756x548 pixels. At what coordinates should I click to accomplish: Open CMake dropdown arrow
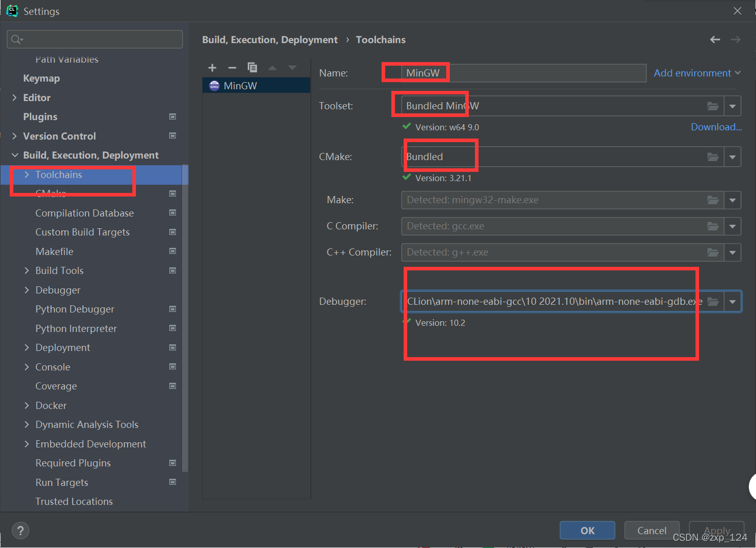click(732, 157)
